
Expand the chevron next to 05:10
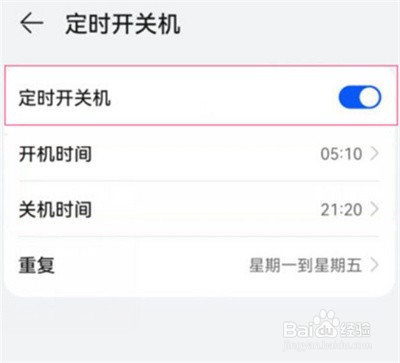[375, 154]
